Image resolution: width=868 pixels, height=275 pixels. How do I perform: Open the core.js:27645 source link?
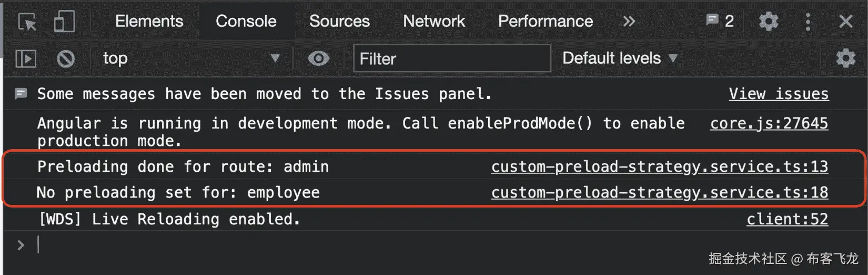tap(769, 124)
